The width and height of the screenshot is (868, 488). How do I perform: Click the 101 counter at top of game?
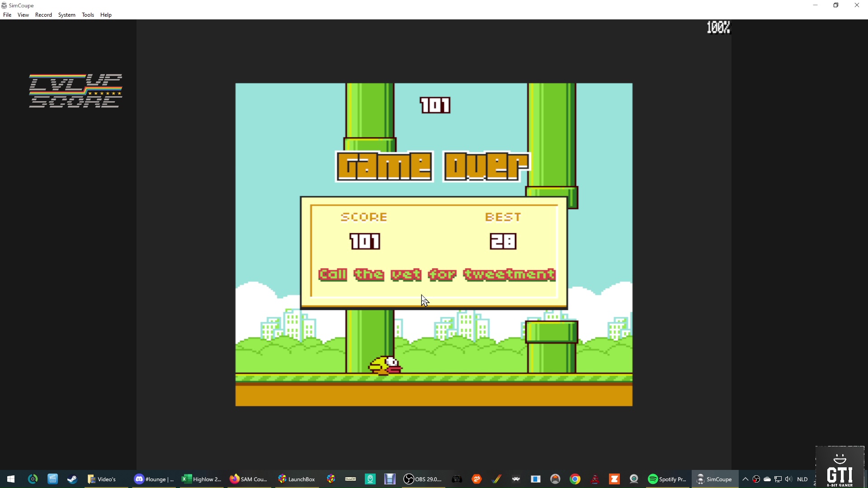pos(435,105)
